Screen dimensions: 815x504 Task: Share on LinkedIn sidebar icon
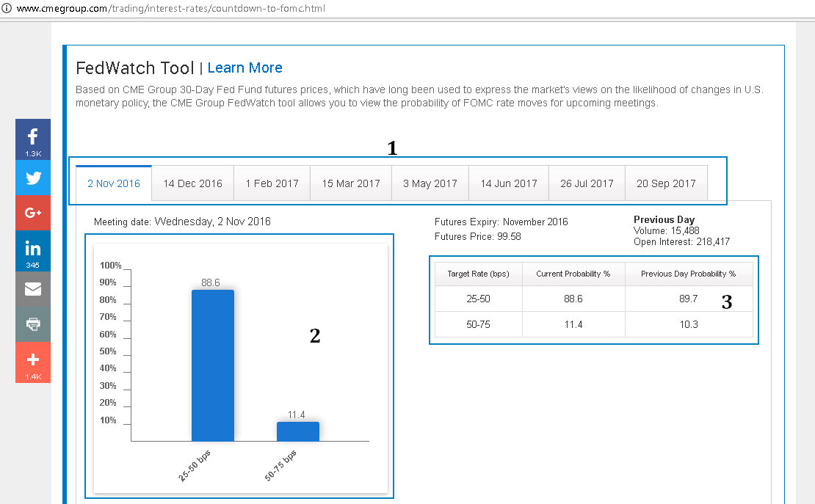coord(33,250)
